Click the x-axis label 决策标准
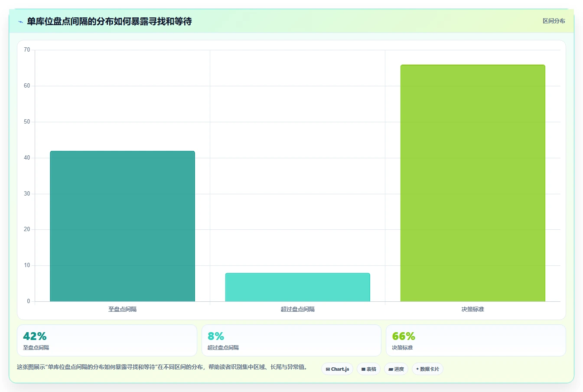The image size is (583, 392). [x=472, y=309]
